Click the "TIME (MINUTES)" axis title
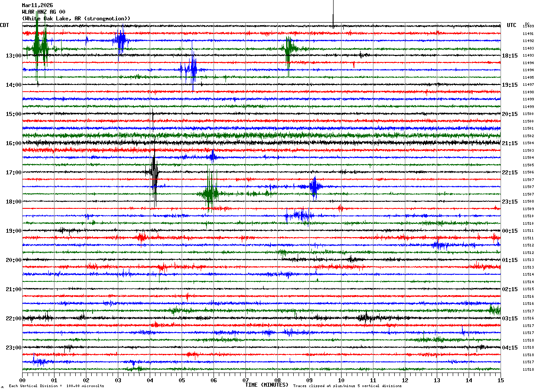This screenshot has height=392, width=536. [267, 385]
